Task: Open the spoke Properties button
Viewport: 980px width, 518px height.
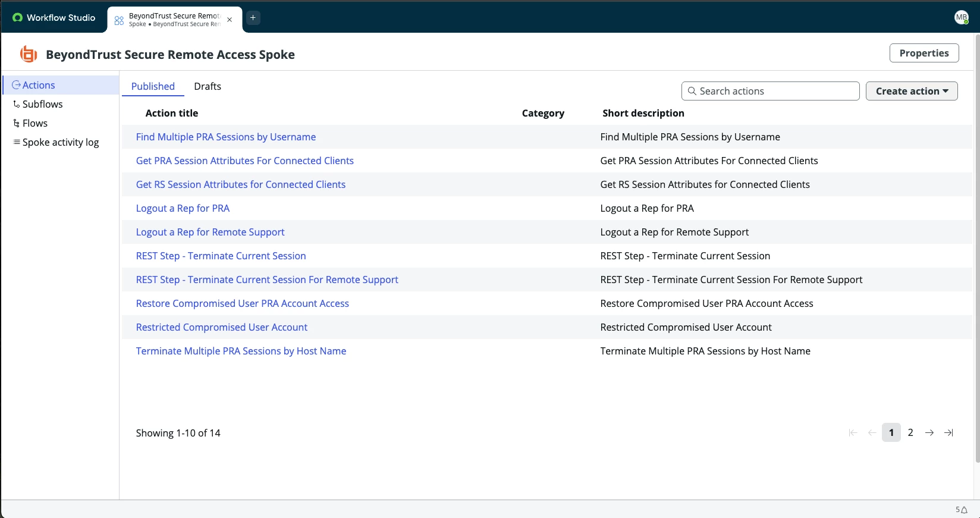Action: (924, 53)
